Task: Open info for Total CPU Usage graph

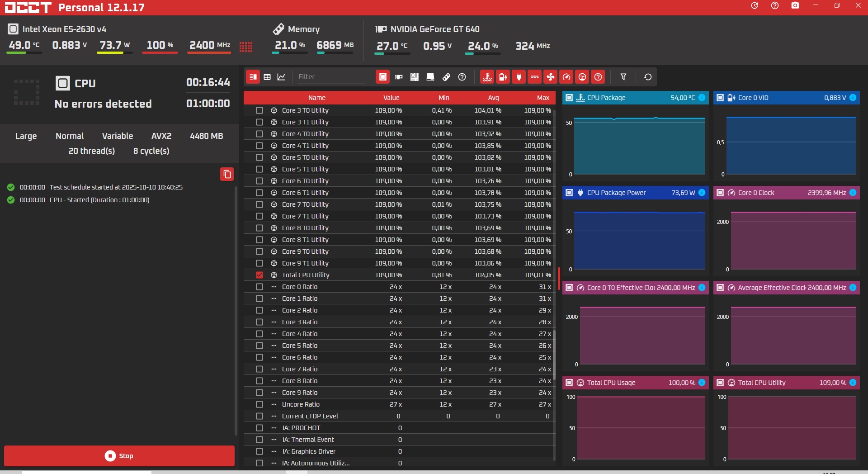Action: pos(702,383)
